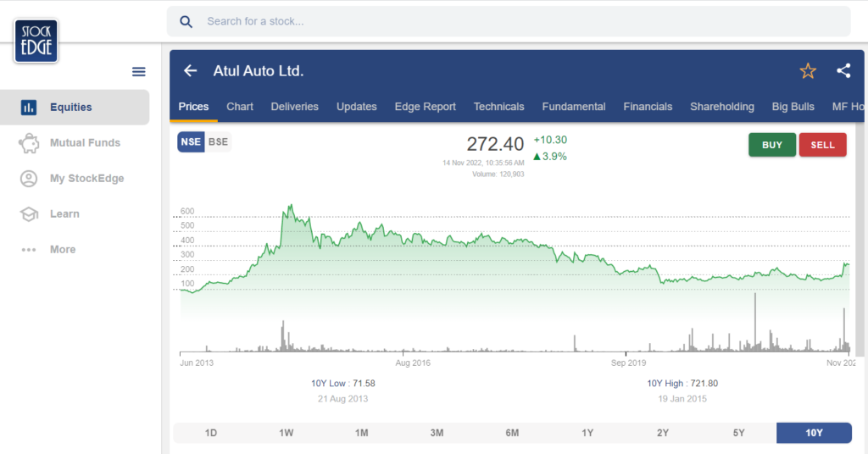
Task: Click the StockEdge logo
Action: tap(36, 41)
